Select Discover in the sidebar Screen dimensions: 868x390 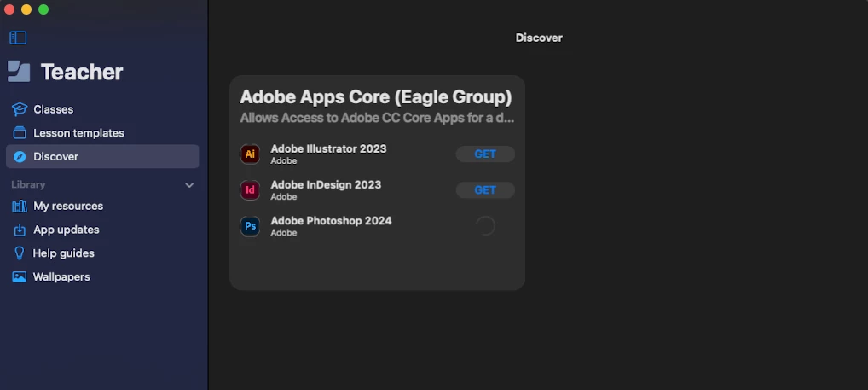[x=102, y=157]
